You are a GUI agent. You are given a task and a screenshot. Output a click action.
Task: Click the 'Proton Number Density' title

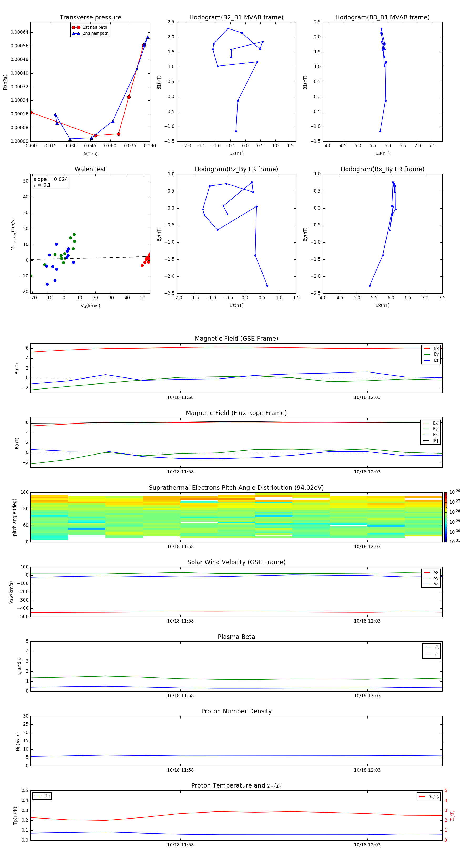coord(236,711)
